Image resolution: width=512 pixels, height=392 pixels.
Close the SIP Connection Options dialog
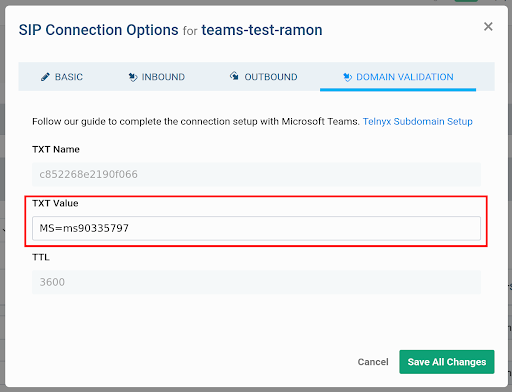(x=488, y=27)
